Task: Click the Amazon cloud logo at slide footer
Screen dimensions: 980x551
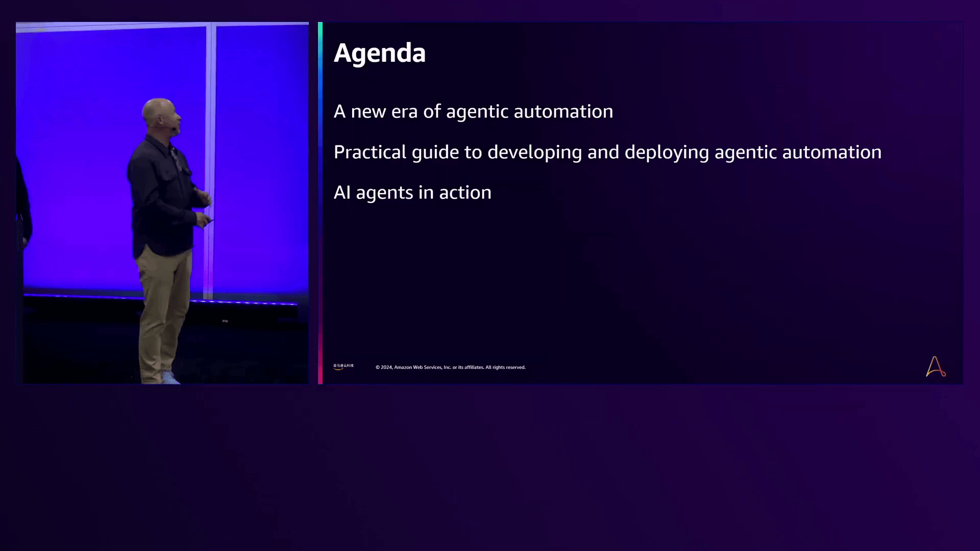Action: 343,366
